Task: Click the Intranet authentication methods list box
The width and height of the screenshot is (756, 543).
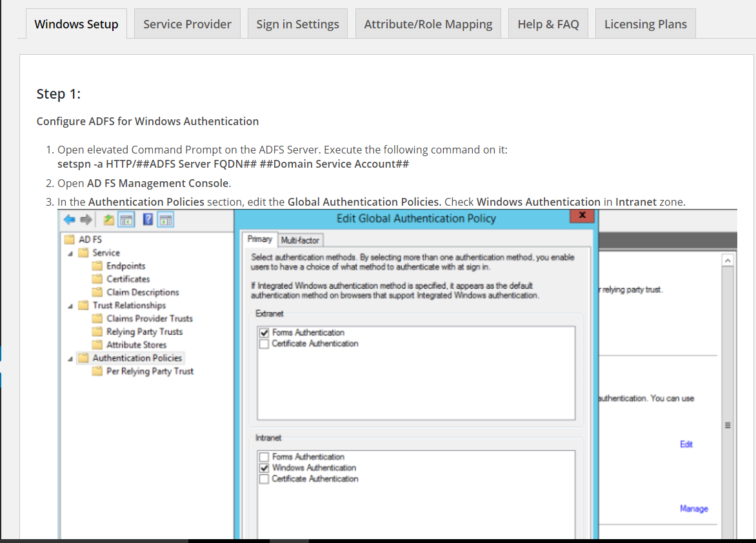Action: [416, 494]
